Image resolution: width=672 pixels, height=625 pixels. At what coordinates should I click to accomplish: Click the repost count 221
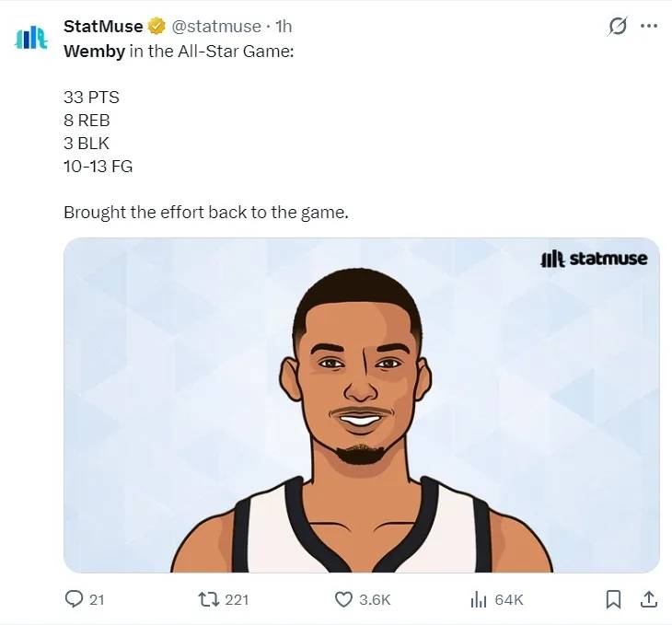(237, 599)
